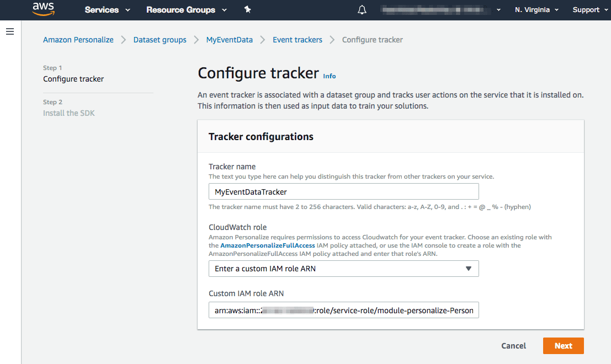Navigate to Dataset groups via breadcrumb

click(160, 39)
